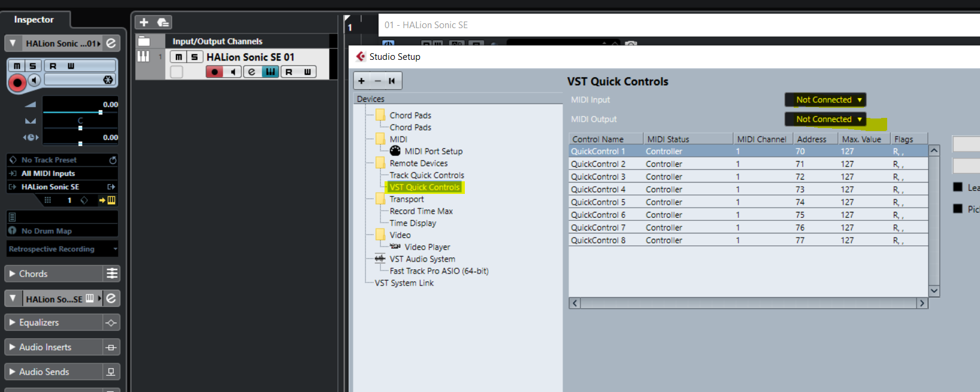Screen dimensions: 980x392
Task: Select Time Display under Transport
Action: point(413,223)
